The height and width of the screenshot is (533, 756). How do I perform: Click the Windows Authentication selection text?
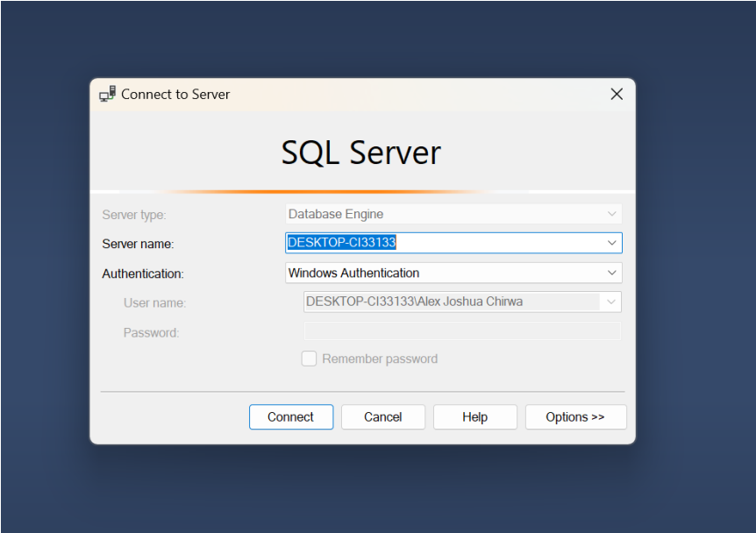(353, 273)
